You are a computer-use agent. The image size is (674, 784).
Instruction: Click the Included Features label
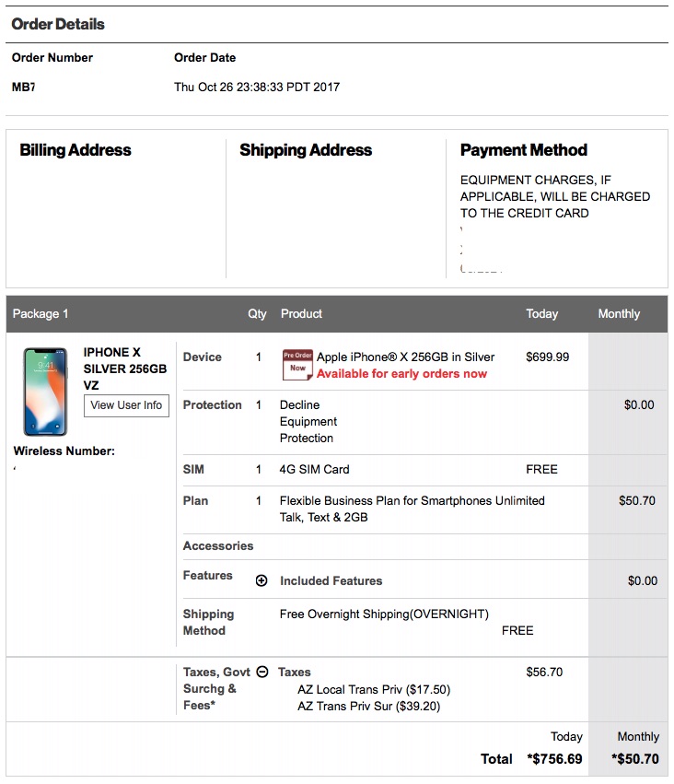tap(331, 580)
